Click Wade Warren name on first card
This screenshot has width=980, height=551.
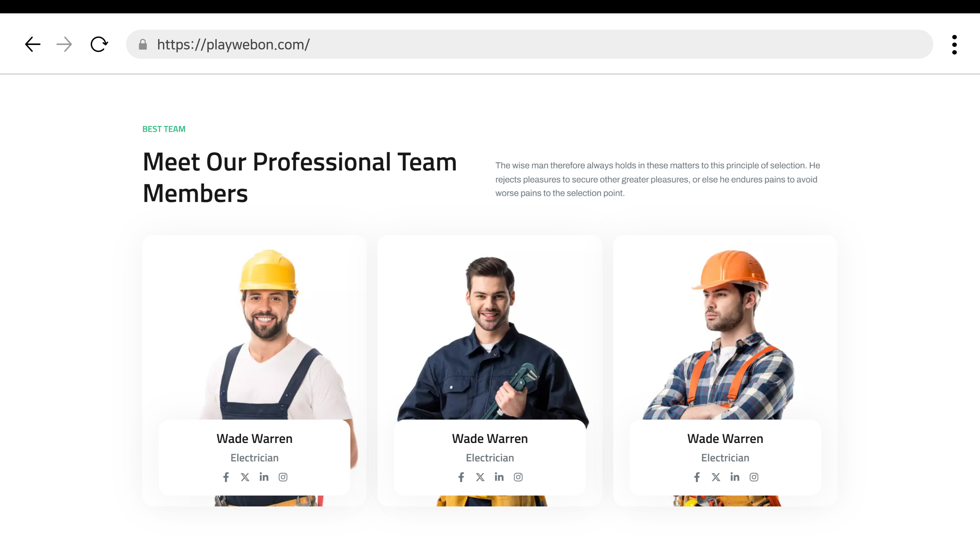click(x=254, y=438)
